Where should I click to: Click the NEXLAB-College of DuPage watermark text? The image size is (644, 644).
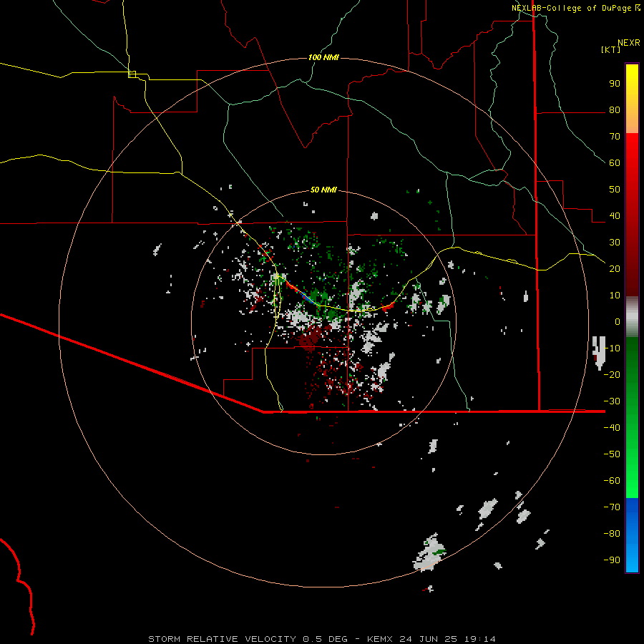(x=576, y=8)
